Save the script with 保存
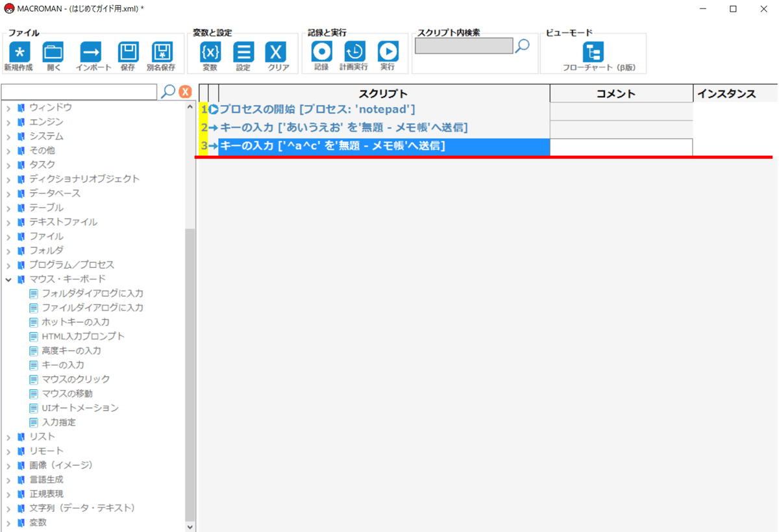Image resolution: width=779 pixels, height=532 pixels. coord(128,56)
